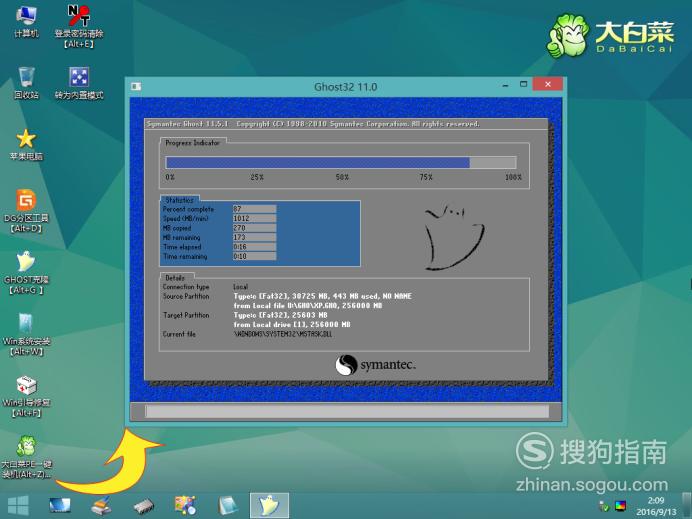Launch the Win引导修复 (Alt+F) icon

click(x=26, y=396)
